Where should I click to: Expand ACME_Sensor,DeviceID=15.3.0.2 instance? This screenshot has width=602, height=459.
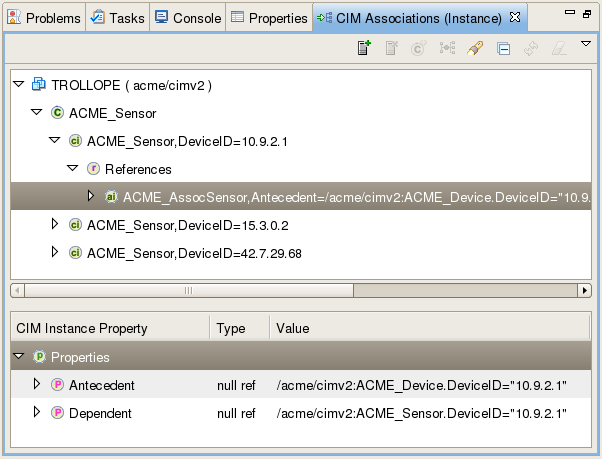tap(55, 224)
